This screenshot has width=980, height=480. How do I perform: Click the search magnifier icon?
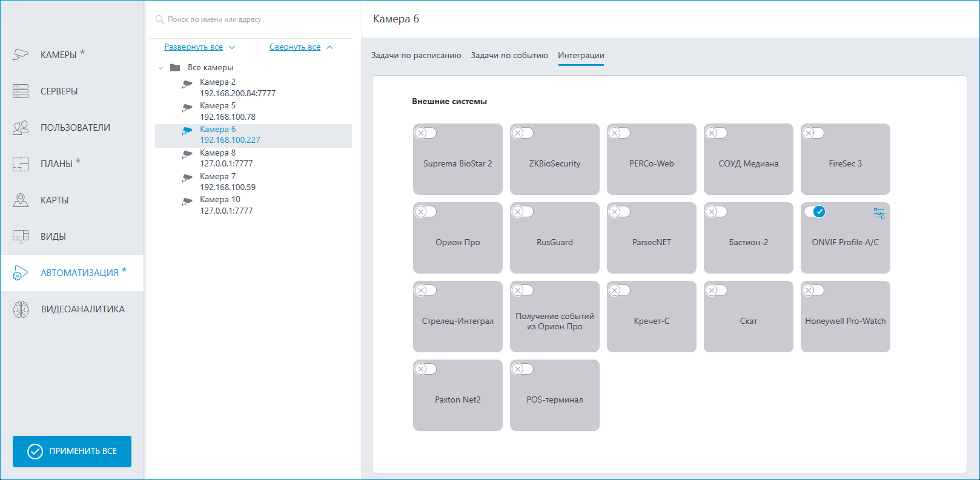160,19
